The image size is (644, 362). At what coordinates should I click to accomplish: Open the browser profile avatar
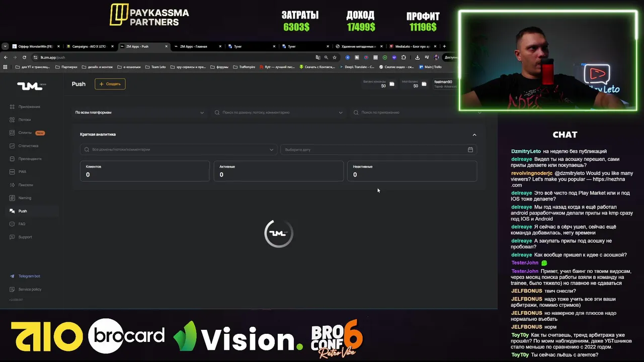coord(436,57)
